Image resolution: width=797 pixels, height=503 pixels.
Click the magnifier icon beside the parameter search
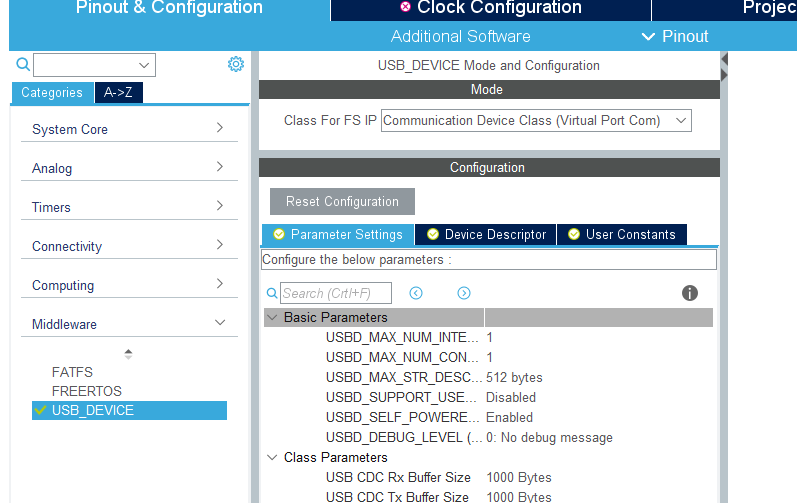coord(272,293)
